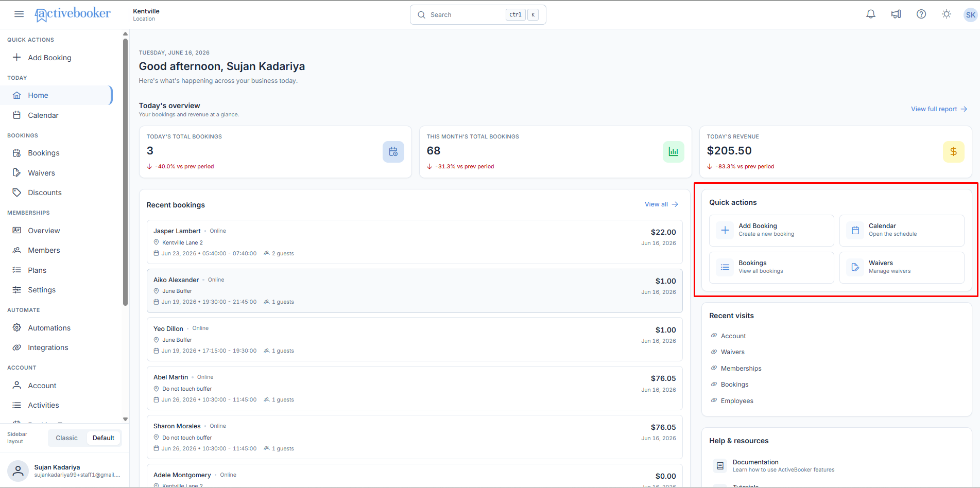The height and width of the screenshot is (488, 980).
Task: Open Yeo Dillon's booking row
Action: click(x=415, y=339)
